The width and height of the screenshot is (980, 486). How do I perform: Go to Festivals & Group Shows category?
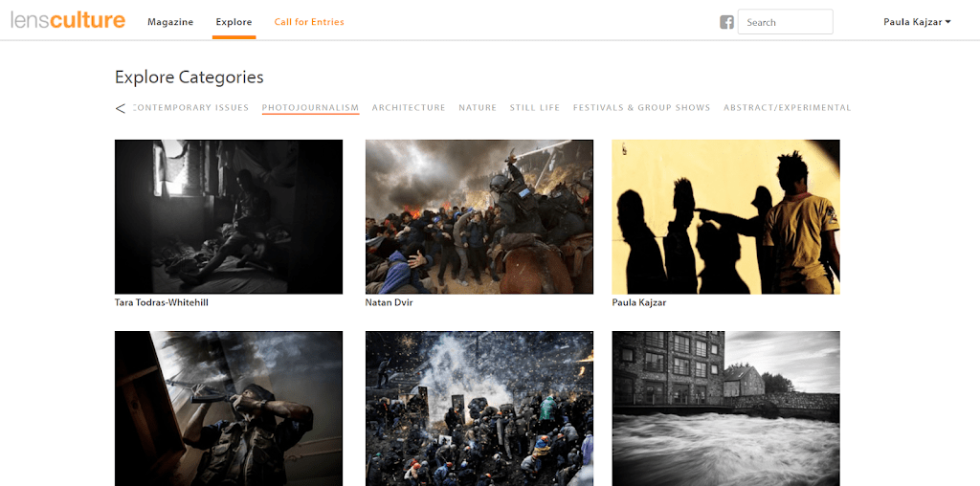tap(641, 108)
